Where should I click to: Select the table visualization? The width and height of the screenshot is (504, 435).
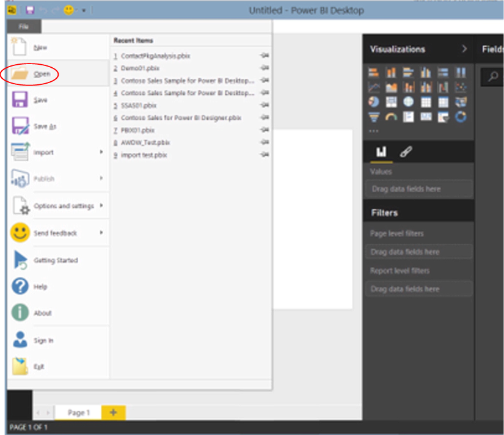(x=426, y=102)
